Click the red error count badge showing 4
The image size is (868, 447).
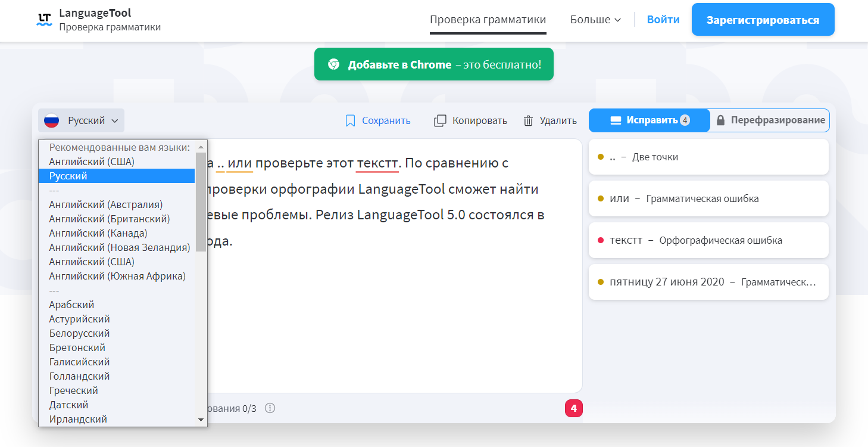[574, 408]
